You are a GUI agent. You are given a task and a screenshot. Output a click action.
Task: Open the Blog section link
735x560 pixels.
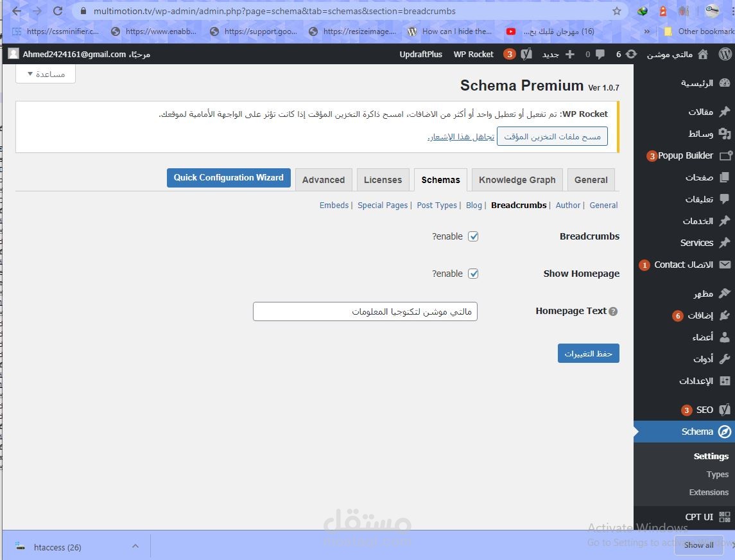click(474, 205)
